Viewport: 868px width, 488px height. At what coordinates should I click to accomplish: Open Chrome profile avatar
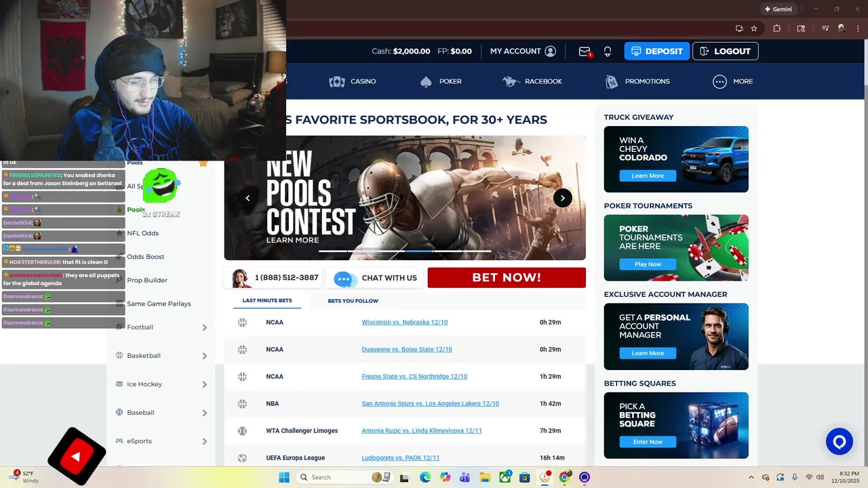click(x=842, y=28)
